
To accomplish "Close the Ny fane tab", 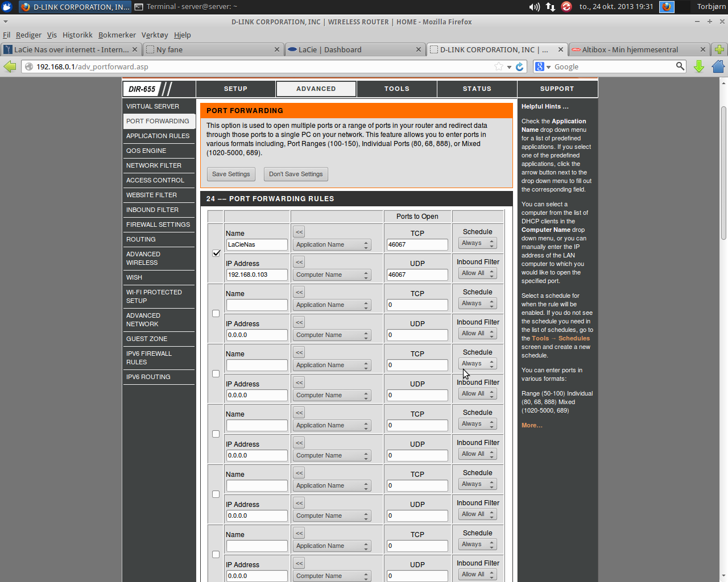I will (x=277, y=49).
